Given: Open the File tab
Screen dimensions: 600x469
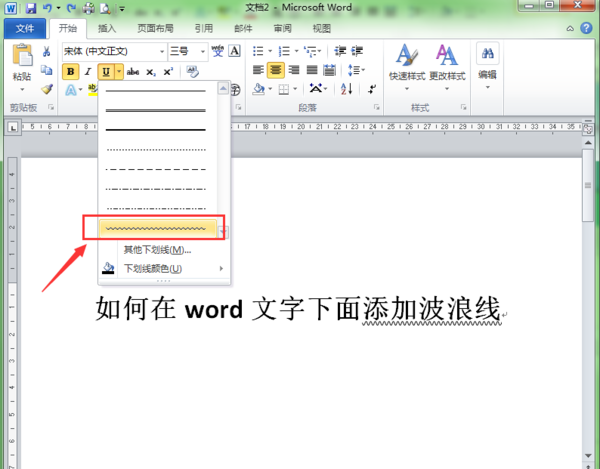Looking at the screenshot, I should coord(24,28).
